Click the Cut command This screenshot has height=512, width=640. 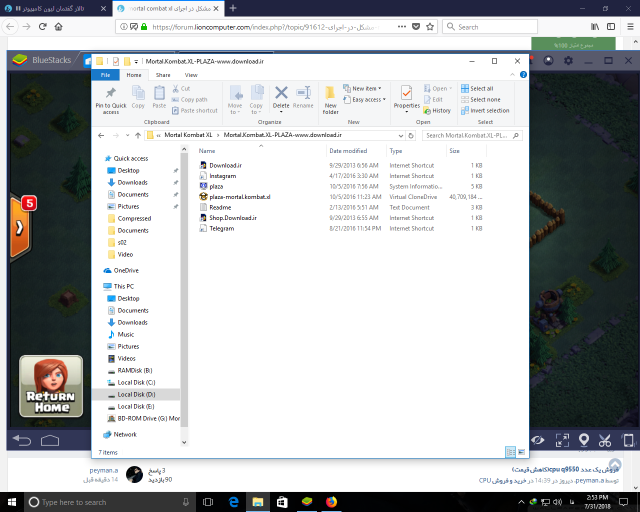point(181,88)
